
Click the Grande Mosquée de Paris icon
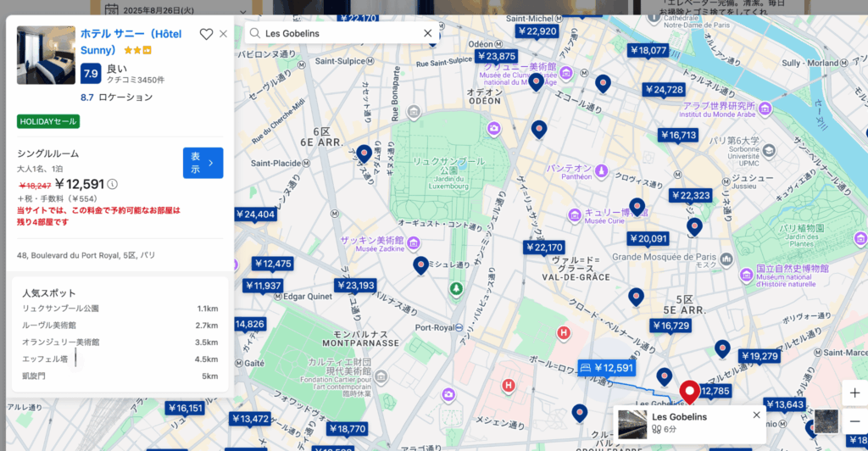click(726, 259)
